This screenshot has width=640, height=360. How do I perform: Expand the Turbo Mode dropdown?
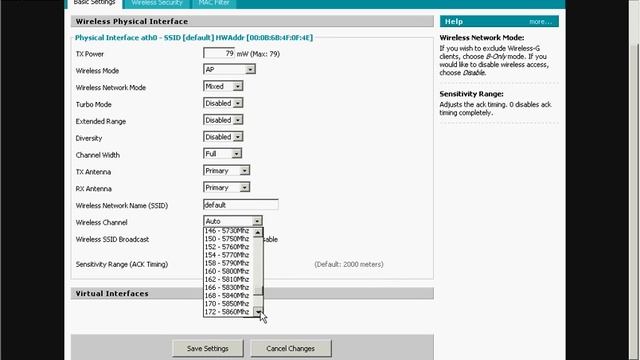point(223,103)
